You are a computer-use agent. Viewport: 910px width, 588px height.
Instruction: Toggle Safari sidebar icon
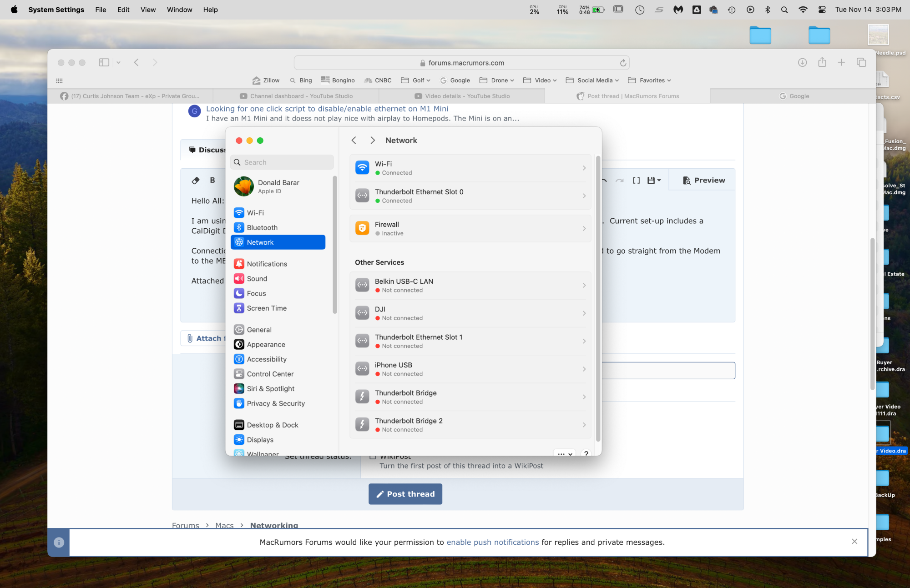104,62
